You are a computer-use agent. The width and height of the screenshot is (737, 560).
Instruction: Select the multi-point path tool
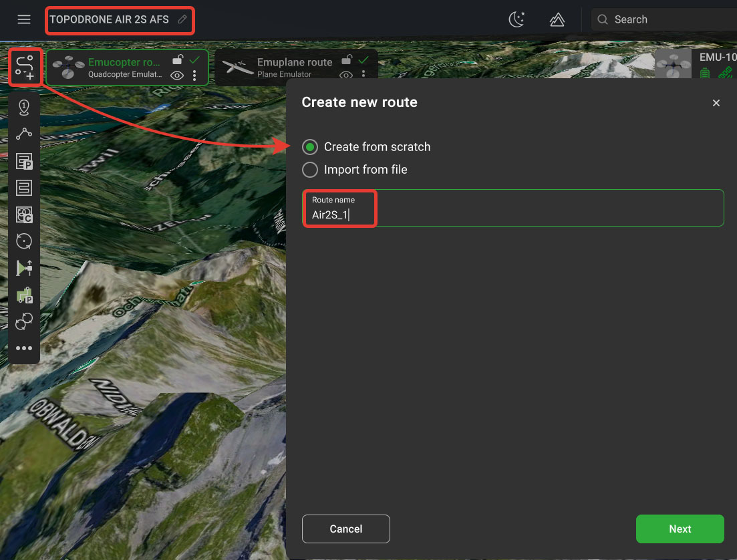[24, 134]
